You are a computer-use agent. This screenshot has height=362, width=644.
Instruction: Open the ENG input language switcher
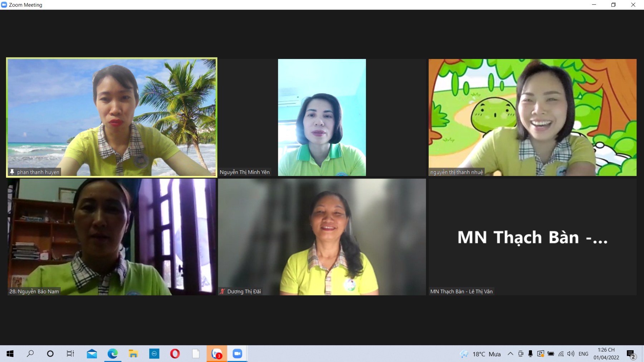(x=583, y=354)
